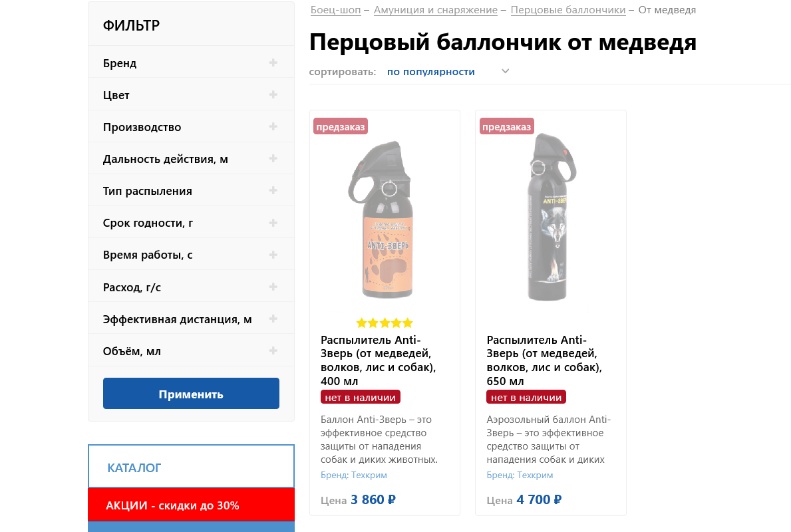
Task: Expand the Цвет filter plus icon
Action: (x=273, y=94)
